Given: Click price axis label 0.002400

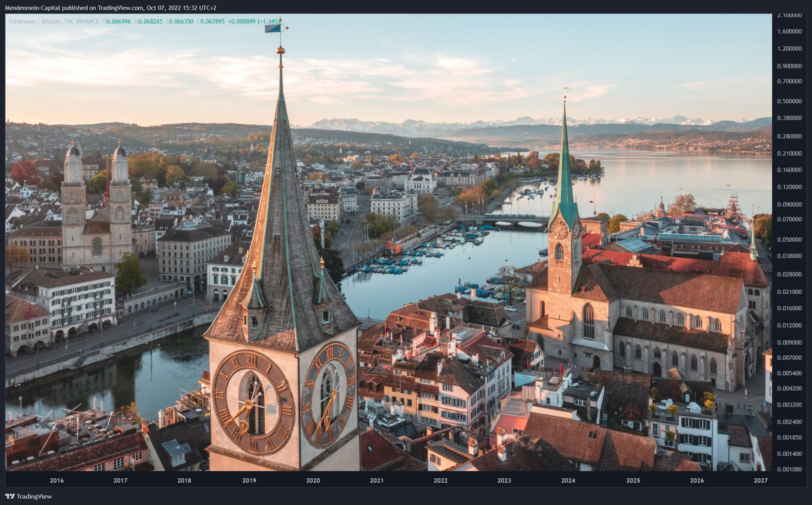Looking at the screenshot, I should [x=789, y=422].
